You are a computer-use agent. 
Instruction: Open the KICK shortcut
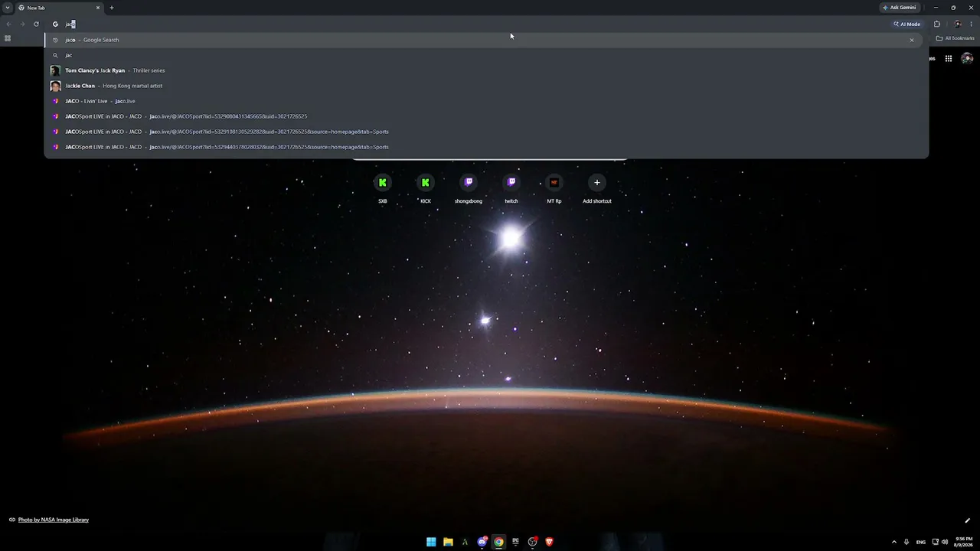[x=426, y=188]
